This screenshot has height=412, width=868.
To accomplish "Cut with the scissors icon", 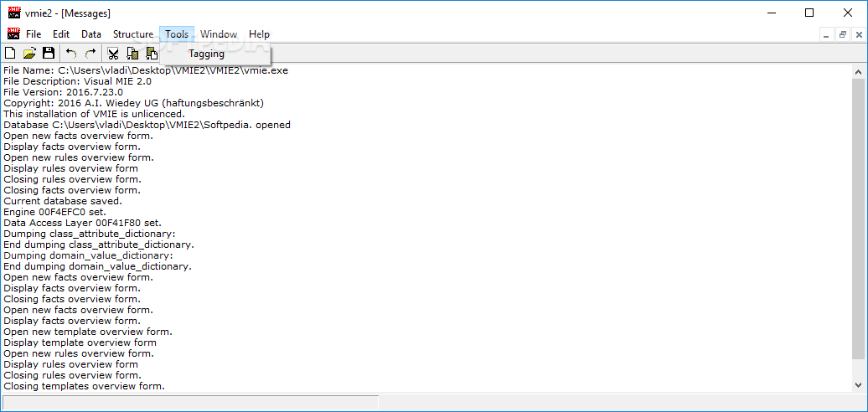I will [x=113, y=53].
